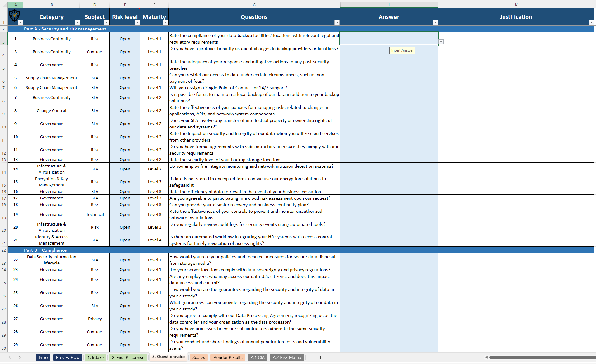Image resolution: width=596 pixels, height=364 pixels.
Task: Open the Questions column filter dropdown
Action: pos(337,22)
